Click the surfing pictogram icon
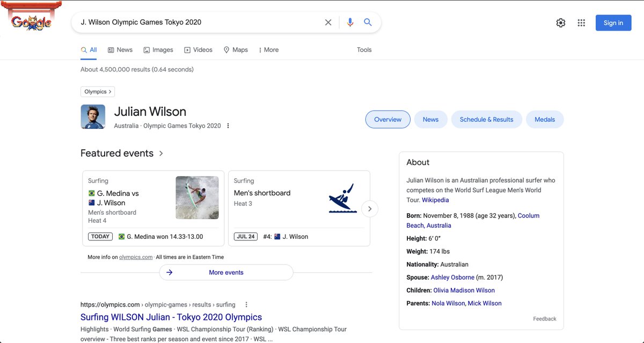Image resolution: width=644 pixels, height=343 pixels. pos(342,198)
